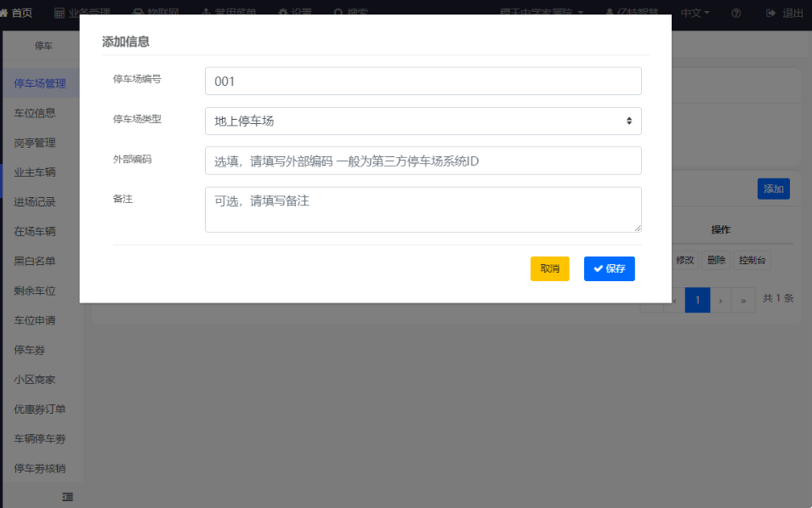Click the 停车 sidebar header
Screen dimensions: 812x508
[x=43, y=46]
